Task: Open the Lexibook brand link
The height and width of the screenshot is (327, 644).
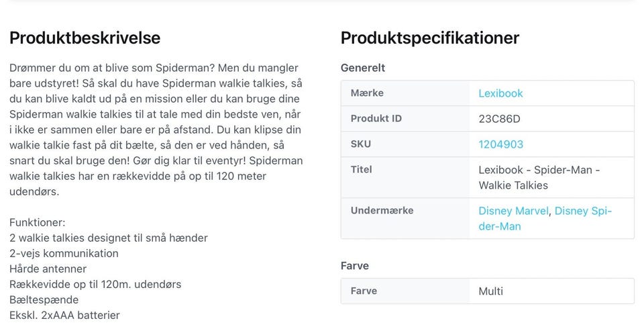Action: [x=500, y=93]
